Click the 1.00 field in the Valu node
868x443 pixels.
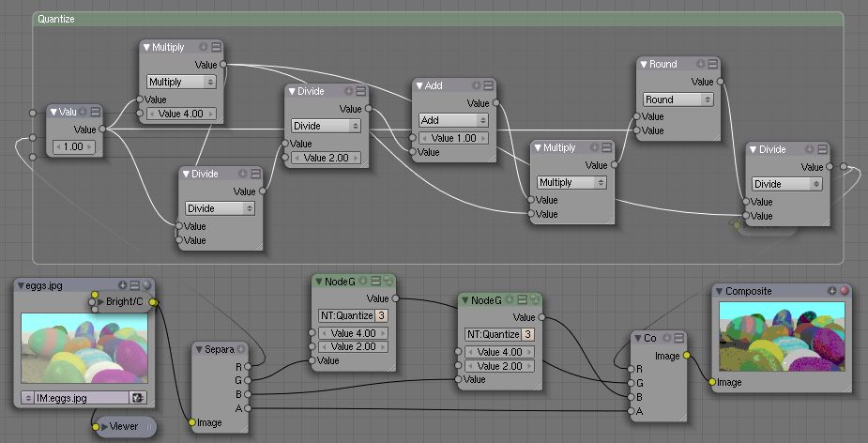coord(73,146)
